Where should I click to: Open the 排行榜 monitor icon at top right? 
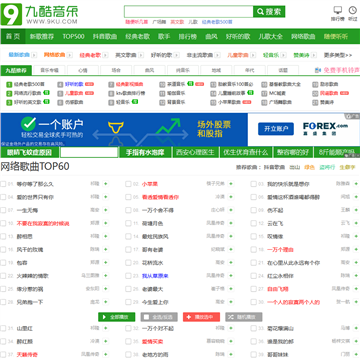(x=337, y=10)
